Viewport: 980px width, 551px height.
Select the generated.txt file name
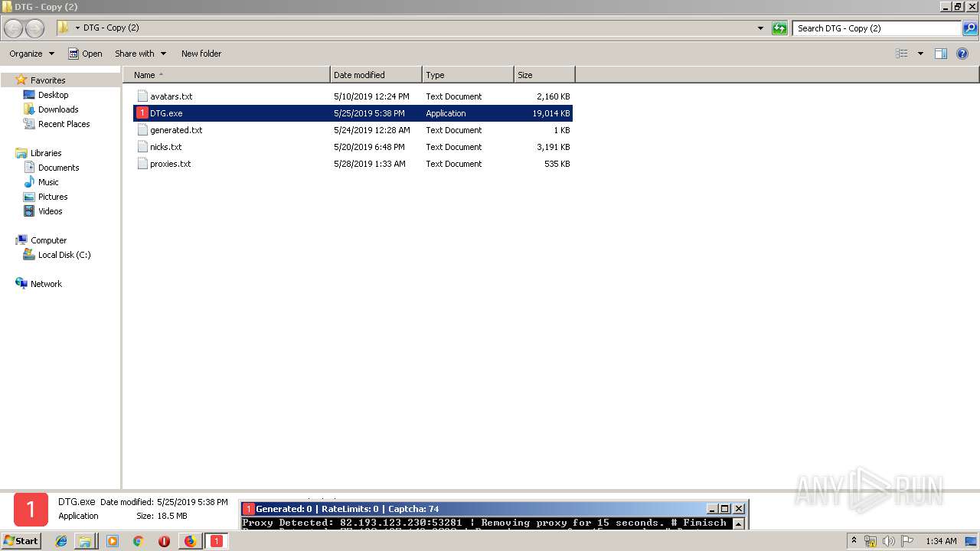point(176,130)
